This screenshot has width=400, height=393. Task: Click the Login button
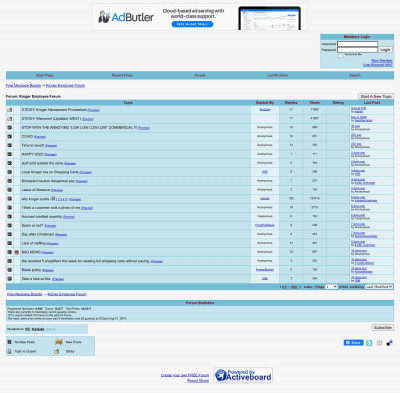pos(385,50)
